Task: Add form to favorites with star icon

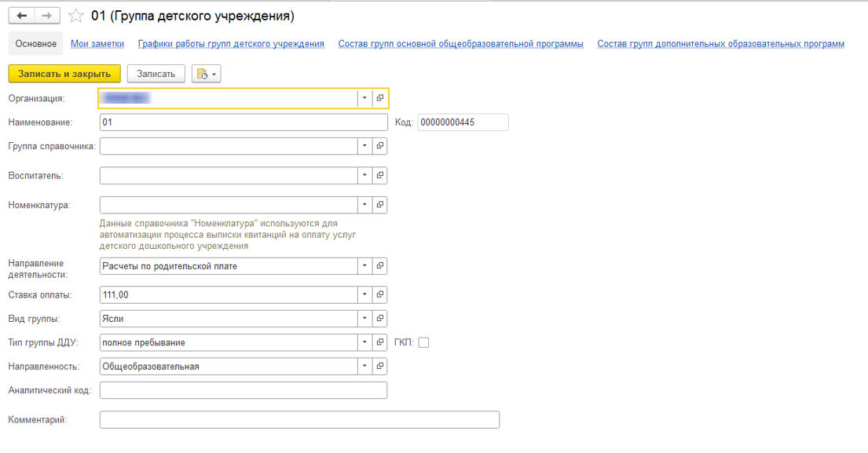Action: coord(76,16)
